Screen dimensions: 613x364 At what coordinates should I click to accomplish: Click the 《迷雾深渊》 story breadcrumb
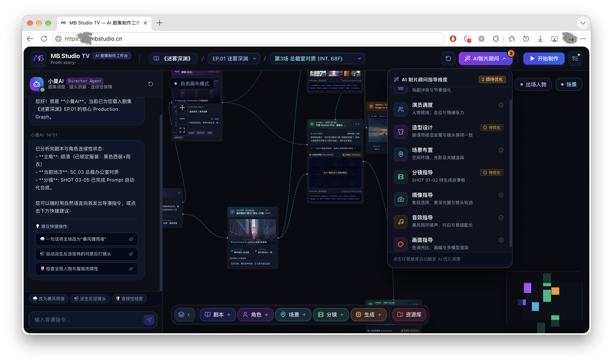click(173, 59)
